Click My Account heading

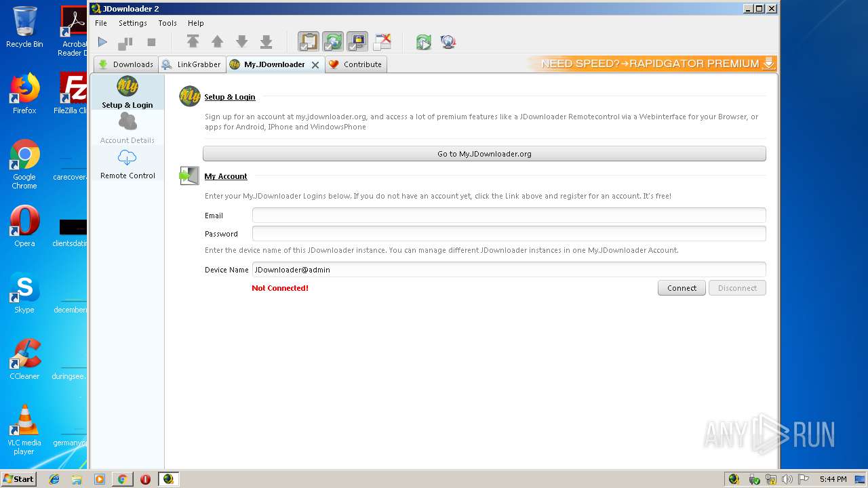pos(226,176)
